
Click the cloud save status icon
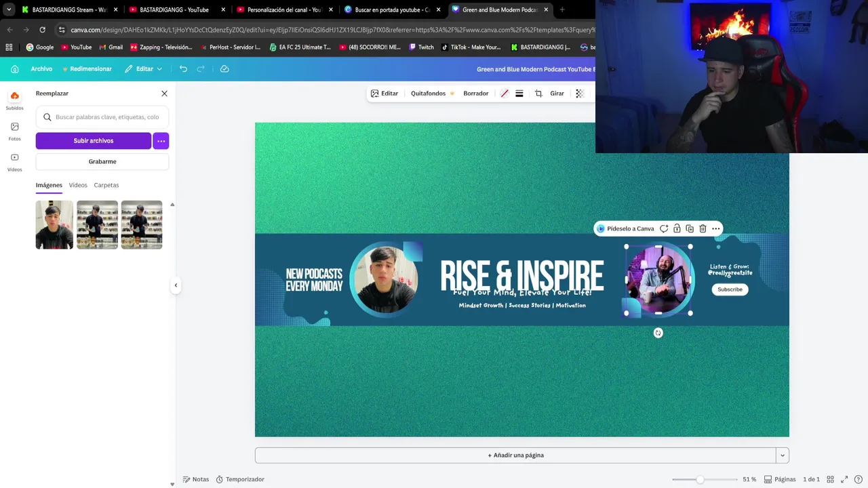point(224,68)
